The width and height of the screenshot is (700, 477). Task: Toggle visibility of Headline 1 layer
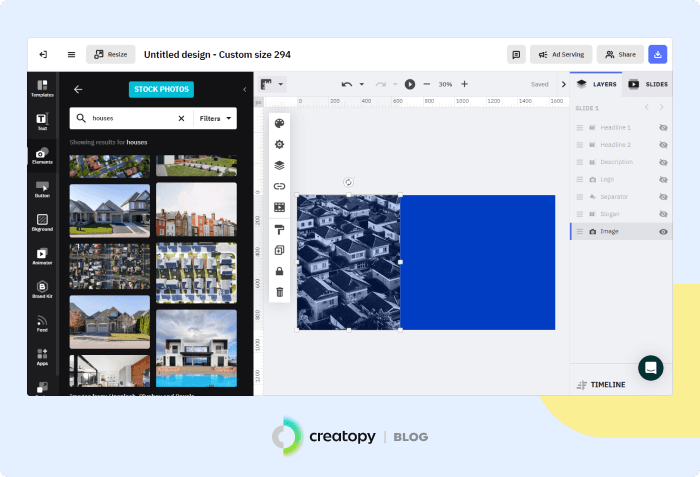coord(663,128)
